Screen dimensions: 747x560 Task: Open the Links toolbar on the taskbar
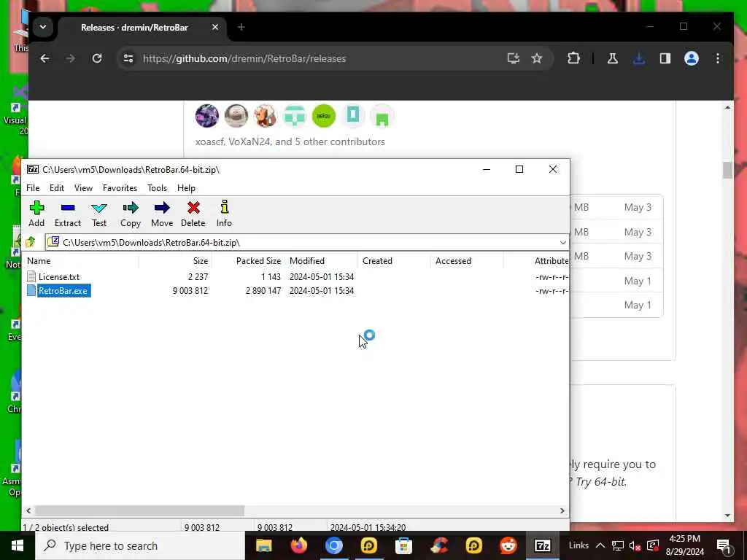click(x=578, y=545)
